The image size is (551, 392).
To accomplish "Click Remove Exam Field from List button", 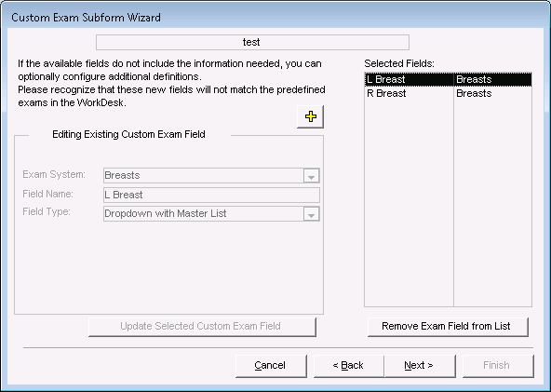I will [448, 327].
